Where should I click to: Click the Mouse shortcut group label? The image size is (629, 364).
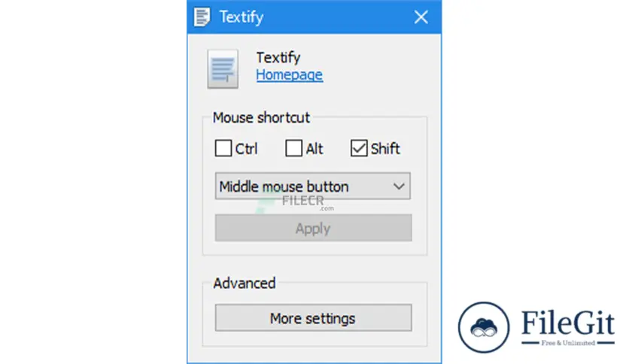click(x=261, y=118)
